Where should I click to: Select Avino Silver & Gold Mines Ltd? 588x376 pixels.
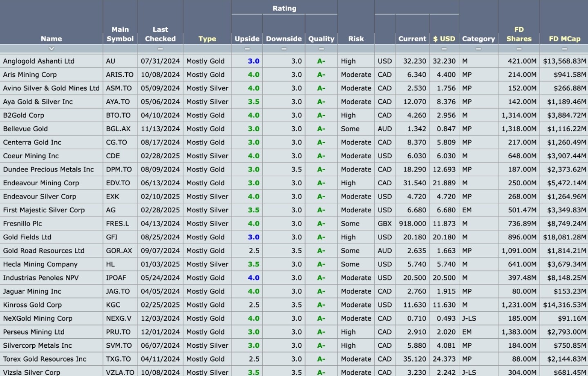point(51,88)
